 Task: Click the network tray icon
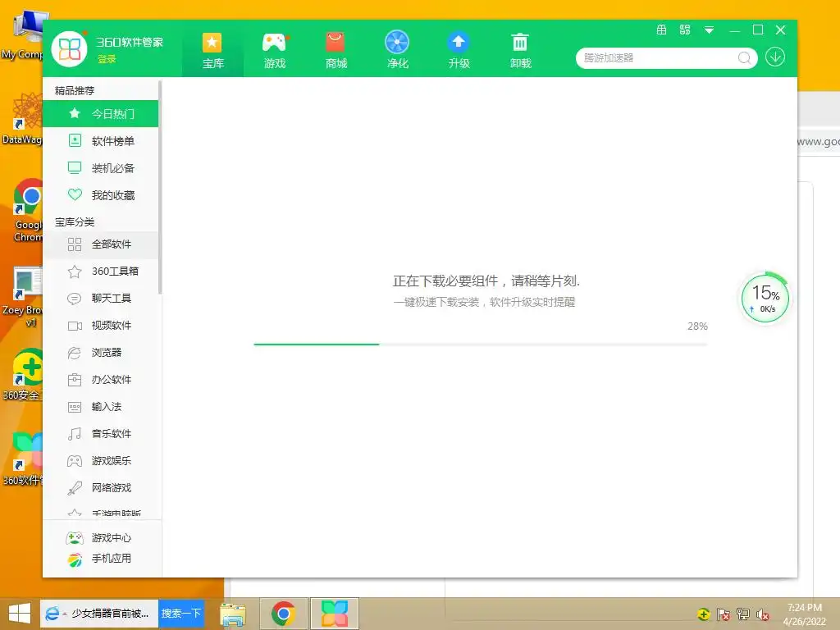[x=743, y=614]
